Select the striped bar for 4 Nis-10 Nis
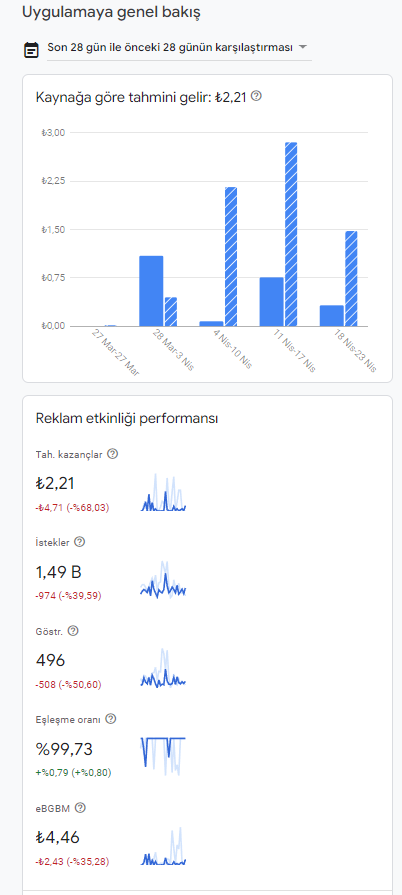This screenshot has height=895, width=402. click(x=231, y=257)
